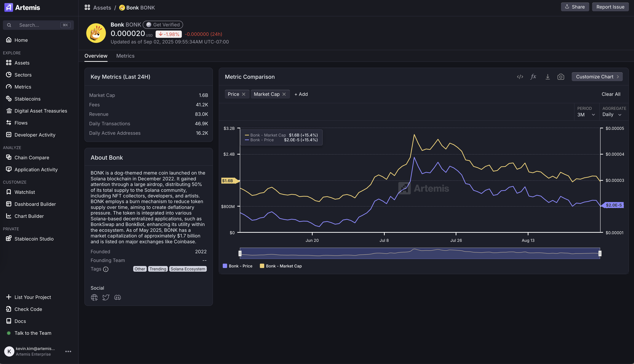Image resolution: width=634 pixels, height=364 pixels.
Task: Toggle Bonk - Price legend series
Action: 237,266
